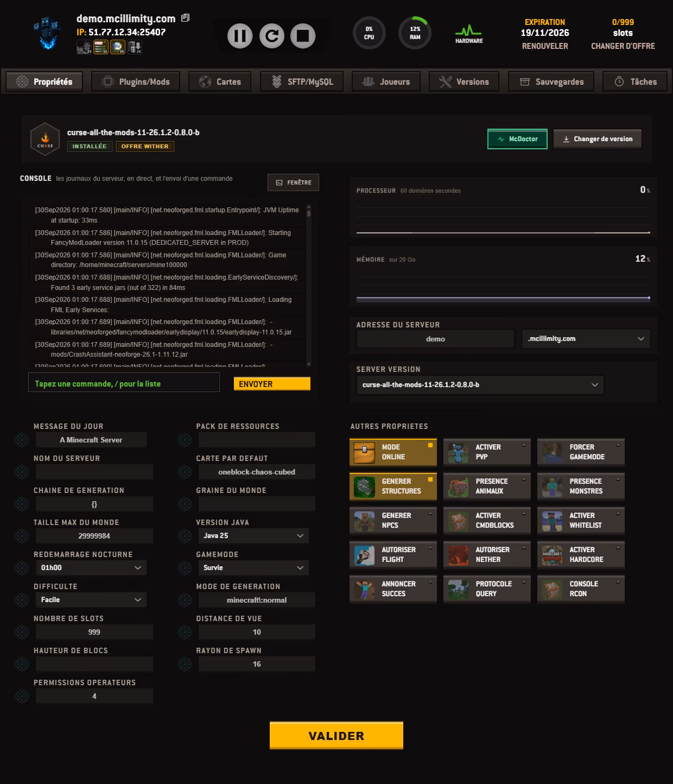This screenshot has width=673, height=784.
Task: Open the Plugins/Mods tab
Action: 136,82
